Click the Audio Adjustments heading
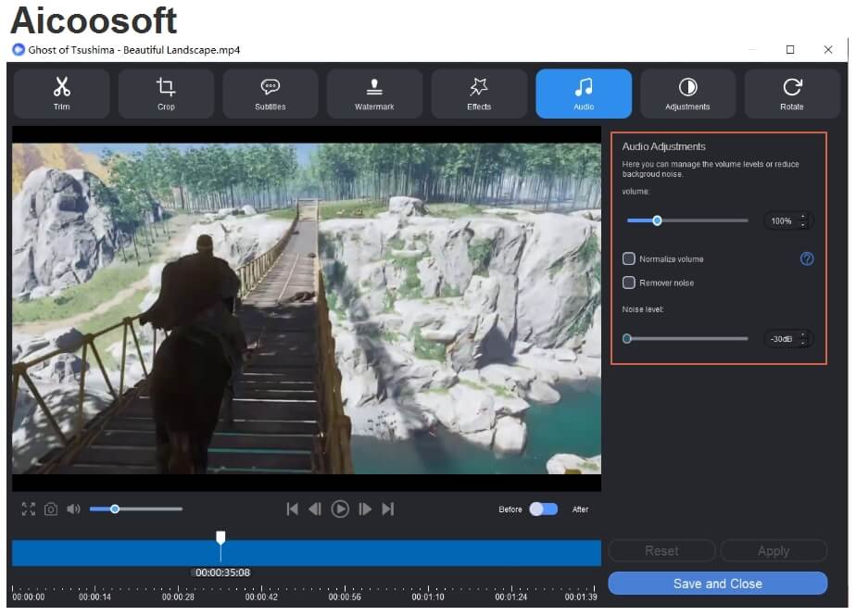856x616 pixels. click(x=663, y=146)
